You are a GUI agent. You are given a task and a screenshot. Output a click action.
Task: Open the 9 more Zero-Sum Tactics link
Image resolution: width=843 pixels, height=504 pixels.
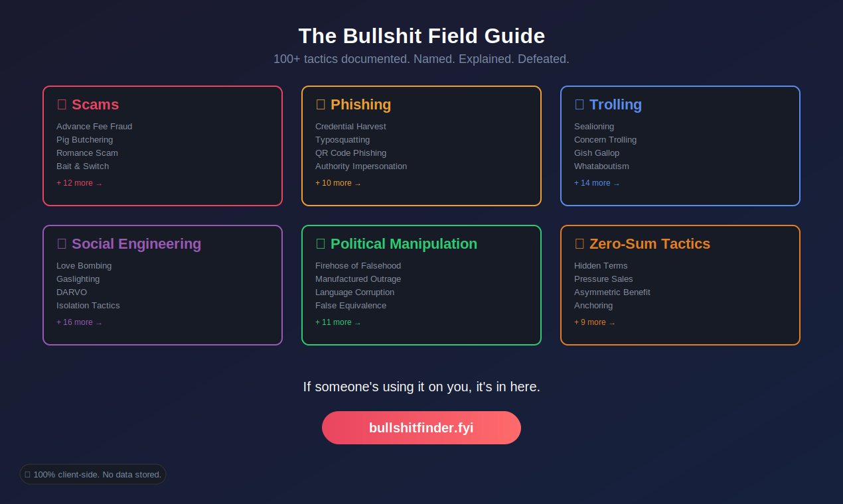pos(594,322)
